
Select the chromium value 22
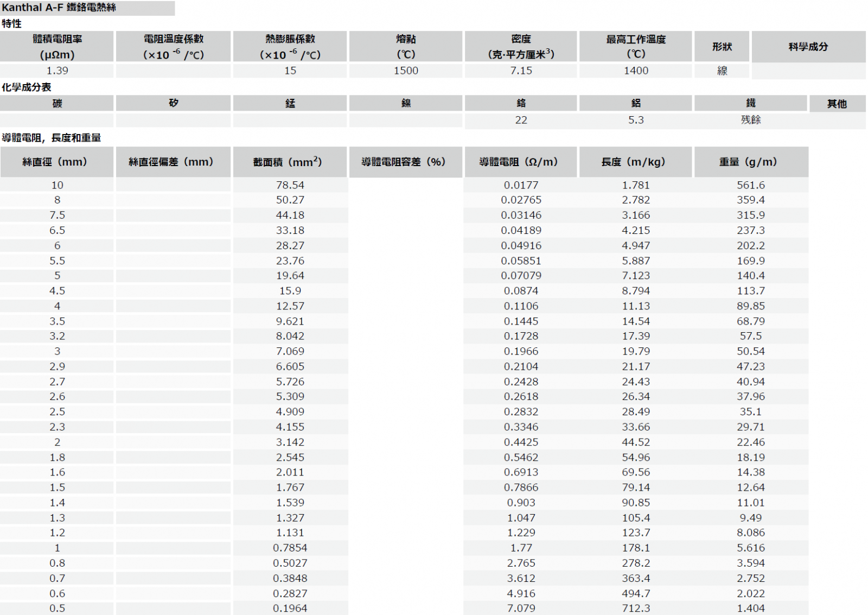coord(521,120)
